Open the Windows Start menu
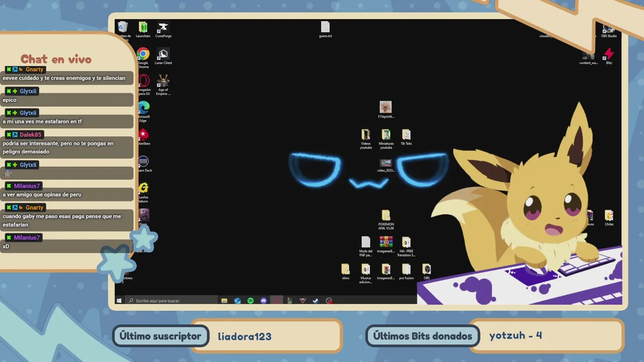 point(119,301)
